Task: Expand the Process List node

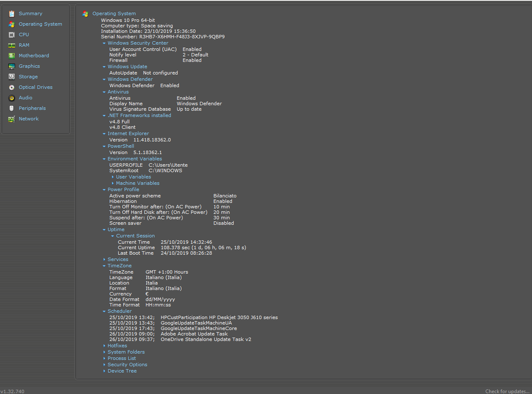Action: coord(104,359)
